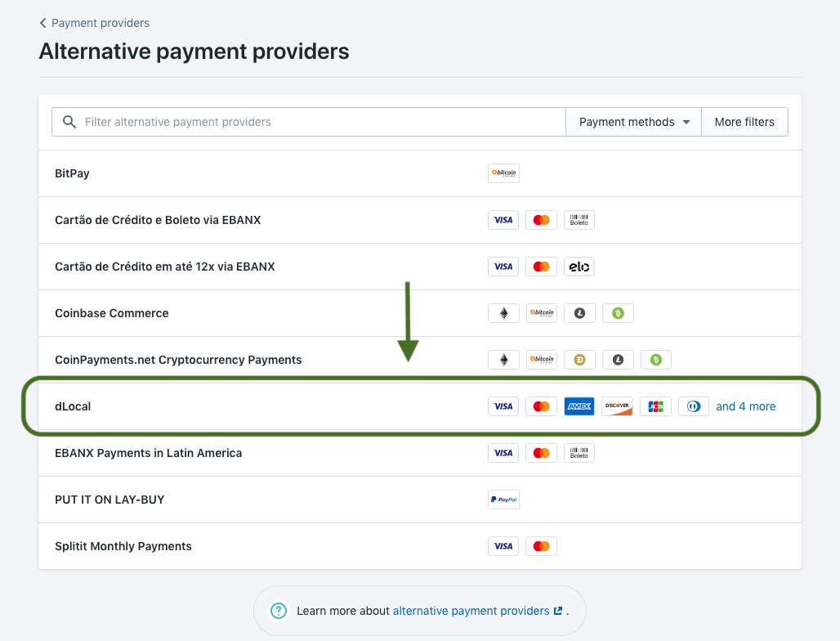The width and height of the screenshot is (840, 641).
Task: Click Mastercard icon in Cartão e Boleto via EBANX row
Action: [x=542, y=220]
